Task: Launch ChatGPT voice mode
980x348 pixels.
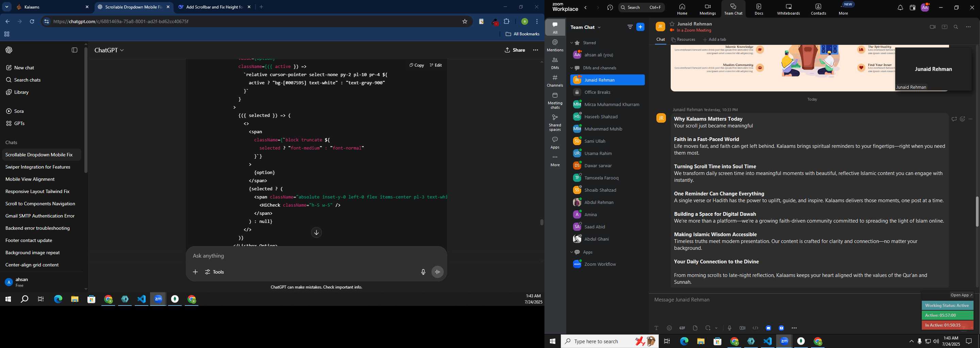Action: coord(438,272)
